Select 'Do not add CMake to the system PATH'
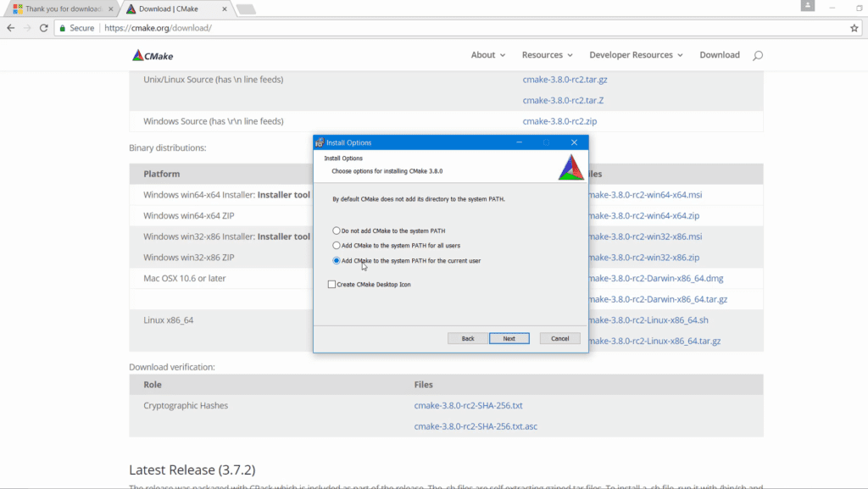 coord(337,230)
